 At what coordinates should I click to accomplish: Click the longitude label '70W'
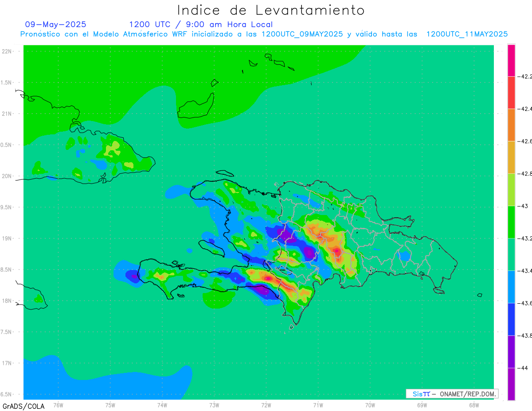370,405
